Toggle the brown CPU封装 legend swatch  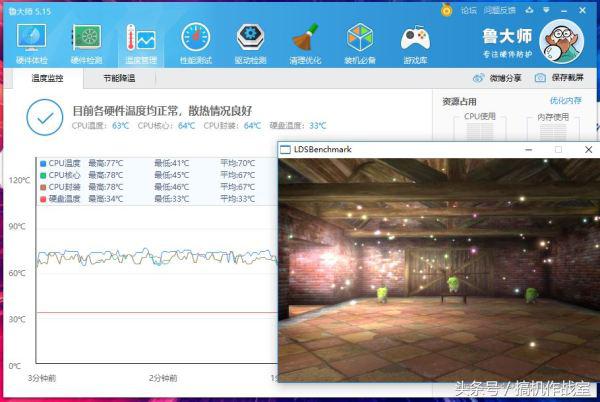[43, 187]
